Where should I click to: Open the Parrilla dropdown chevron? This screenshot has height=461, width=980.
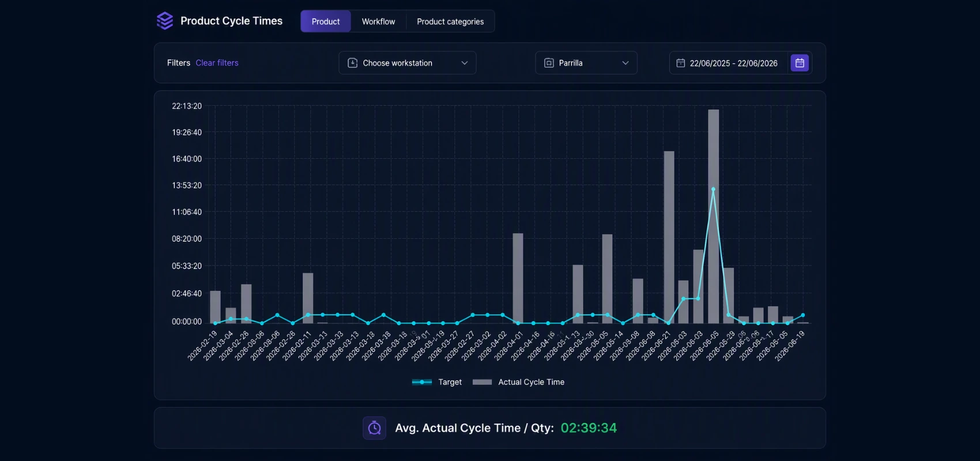625,63
